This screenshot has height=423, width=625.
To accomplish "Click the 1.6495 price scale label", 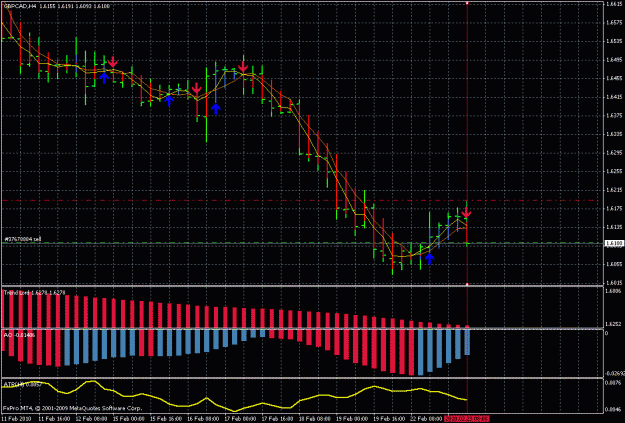I will 615,60.
